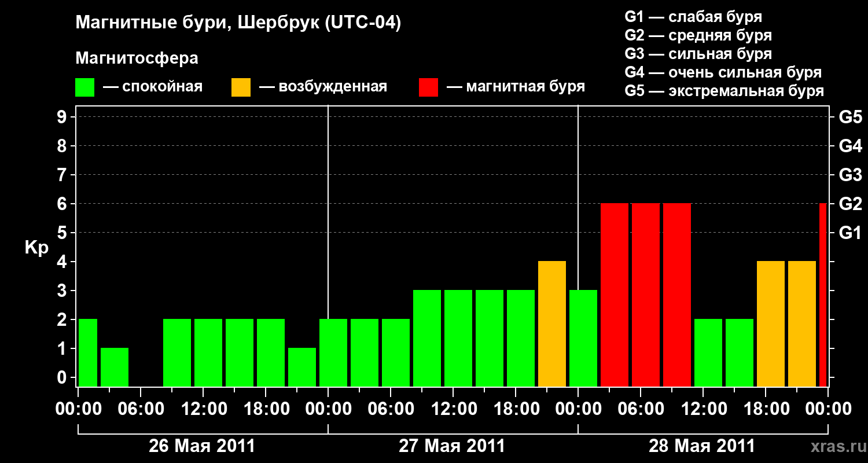The height and width of the screenshot is (463, 868).
Task: Click the third full-width red bar on 28 May
Action: click(x=677, y=295)
